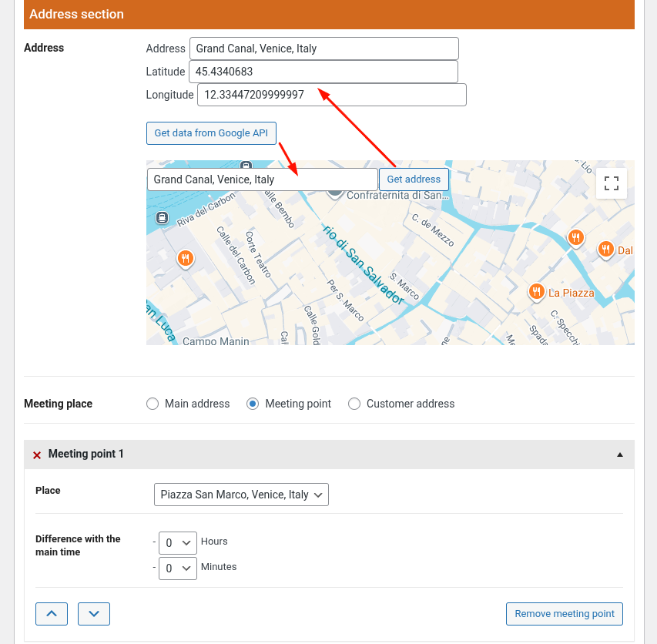Toggle fullscreen view of the map
657x644 pixels.
(x=611, y=183)
